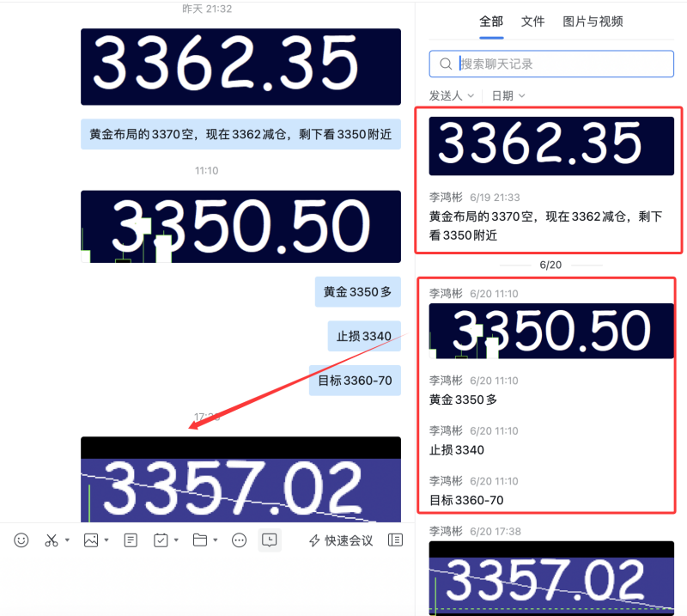Click sender 李鸿彬 on the 6/20 17:38 record
Screen dimensions: 687x616
[446, 532]
